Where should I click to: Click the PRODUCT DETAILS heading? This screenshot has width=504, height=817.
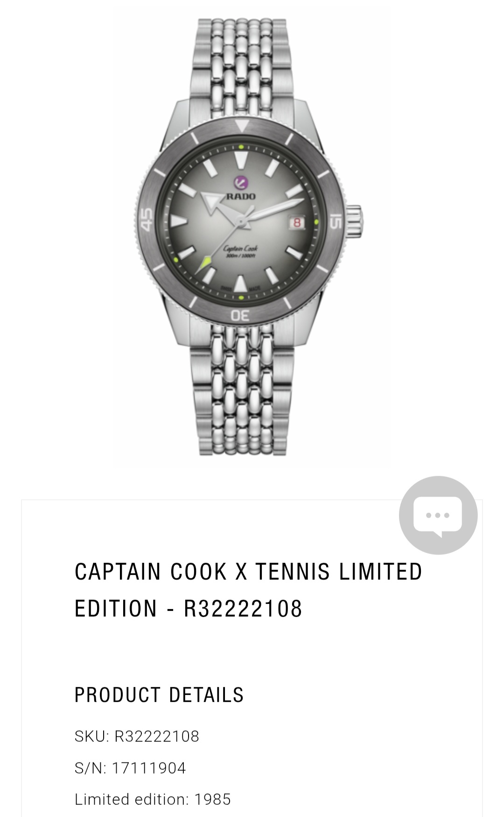(159, 695)
